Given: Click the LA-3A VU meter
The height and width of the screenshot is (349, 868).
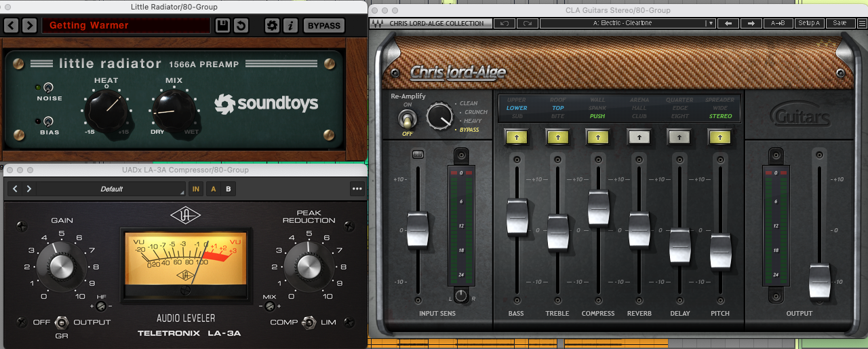Looking at the screenshot, I should coord(184,264).
